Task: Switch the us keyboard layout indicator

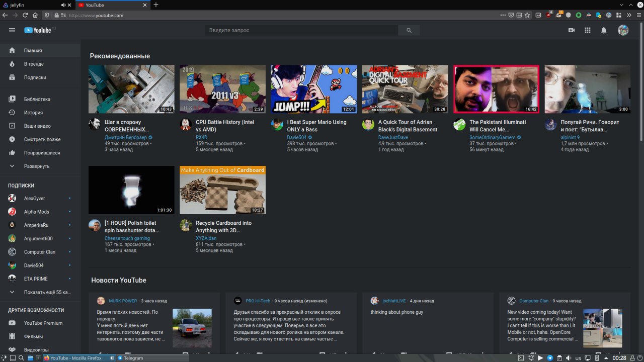Action: [578, 358]
